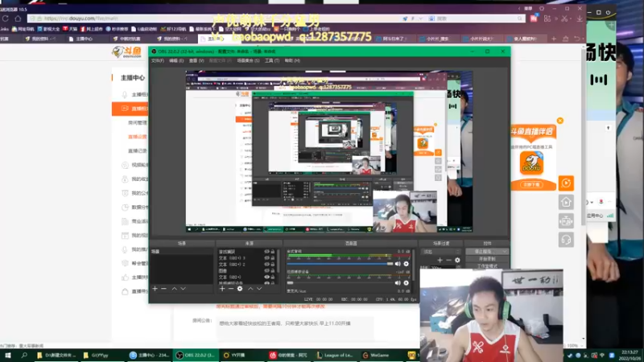Go to the browser home page icon
The image size is (644, 362).
(x=18, y=19)
